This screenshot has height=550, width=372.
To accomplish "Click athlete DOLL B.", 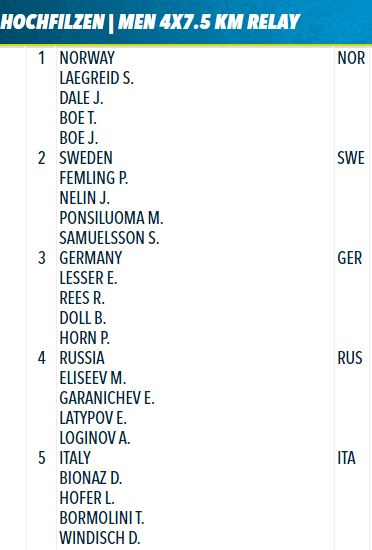I will click(82, 318).
